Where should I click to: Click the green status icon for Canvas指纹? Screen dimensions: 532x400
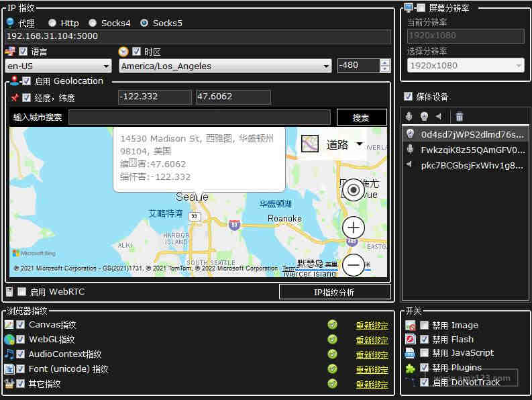pos(333,325)
